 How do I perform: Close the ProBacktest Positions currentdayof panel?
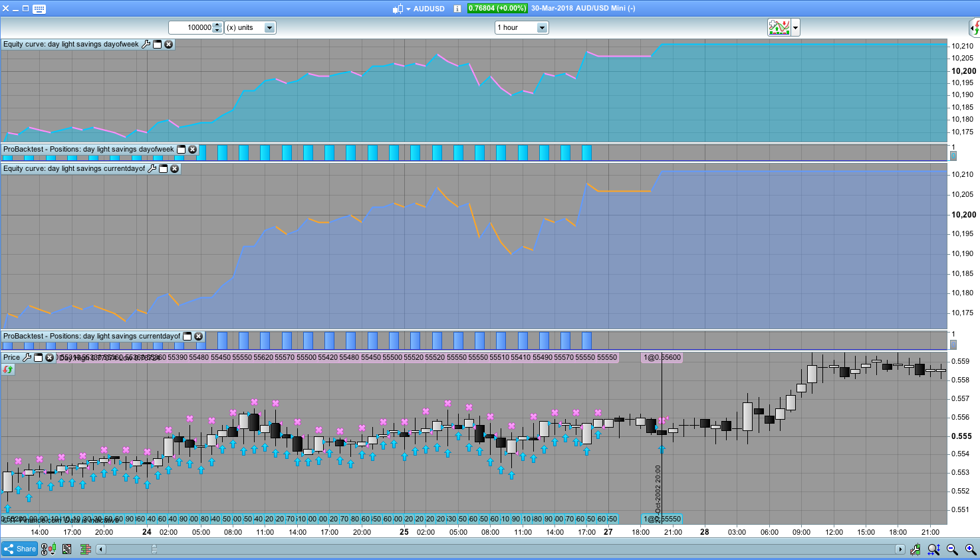(x=199, y=337)
